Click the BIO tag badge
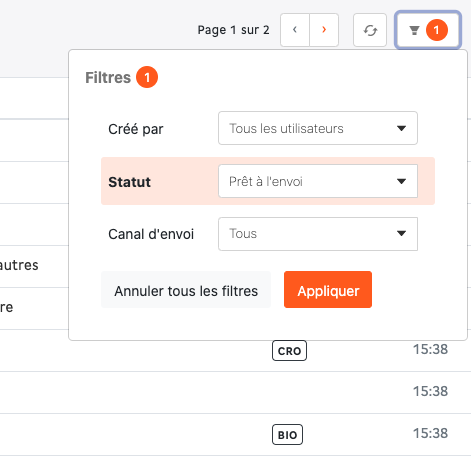 (x=287, y=435)
